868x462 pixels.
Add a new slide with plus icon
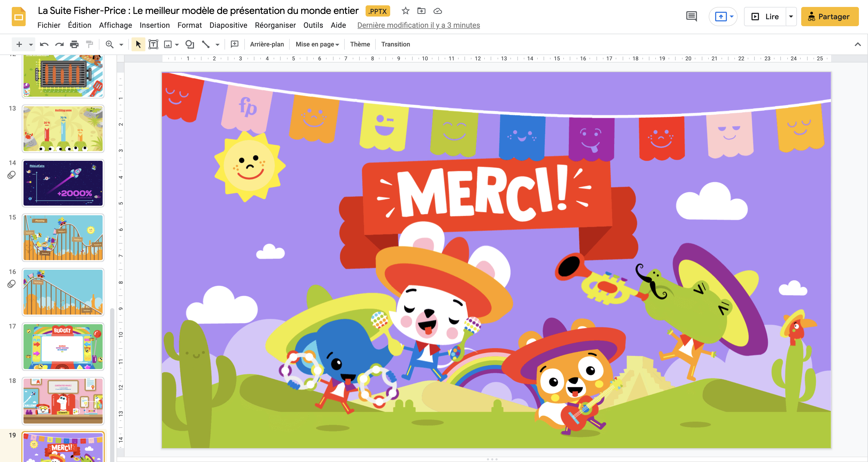click(x=19, y=44)
